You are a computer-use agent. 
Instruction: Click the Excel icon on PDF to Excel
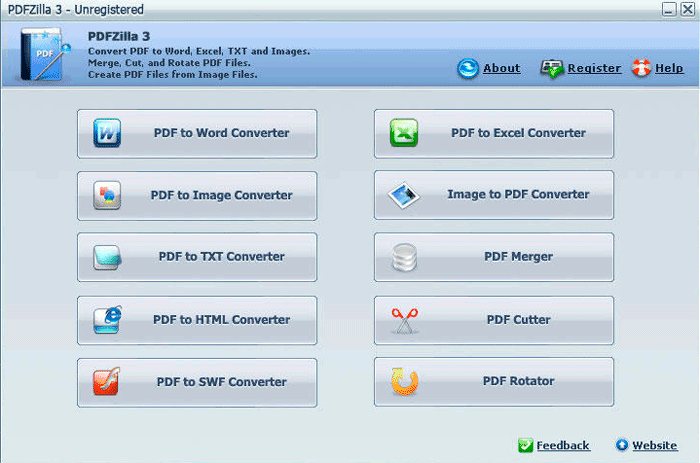(x=404, y=133)
